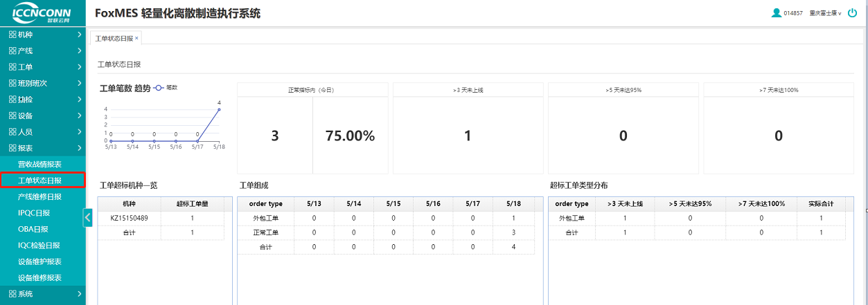The height and width of the screenshot is (305, 868).
Task: Click the grid icon beside 工单 menu
Action: tap(12, 67)
